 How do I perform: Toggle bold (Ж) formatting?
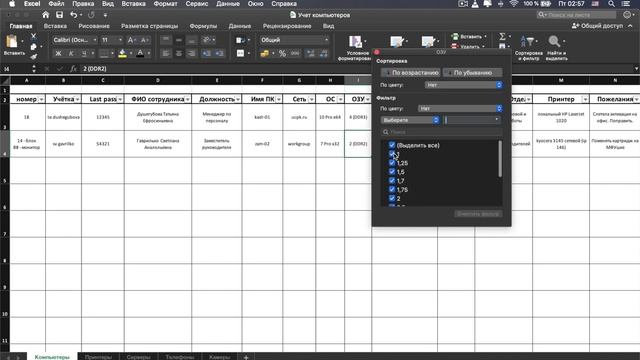[x=58, y=53]
